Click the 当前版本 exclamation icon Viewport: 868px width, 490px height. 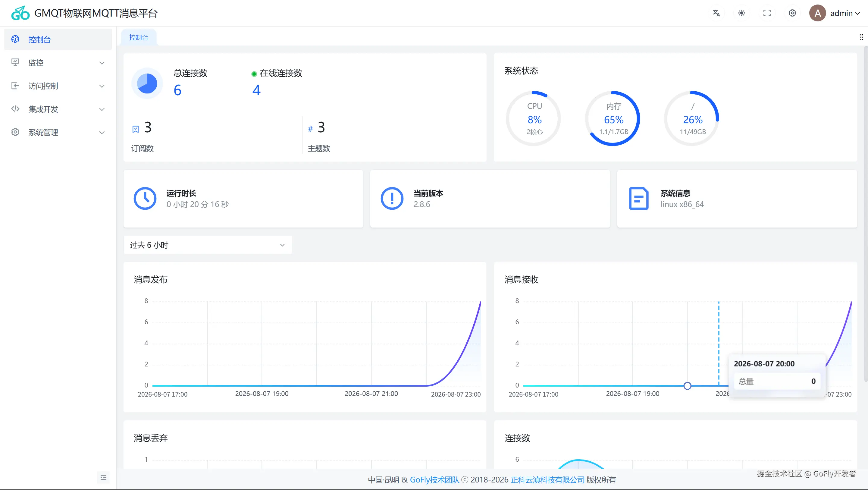[x=392, y=199]
